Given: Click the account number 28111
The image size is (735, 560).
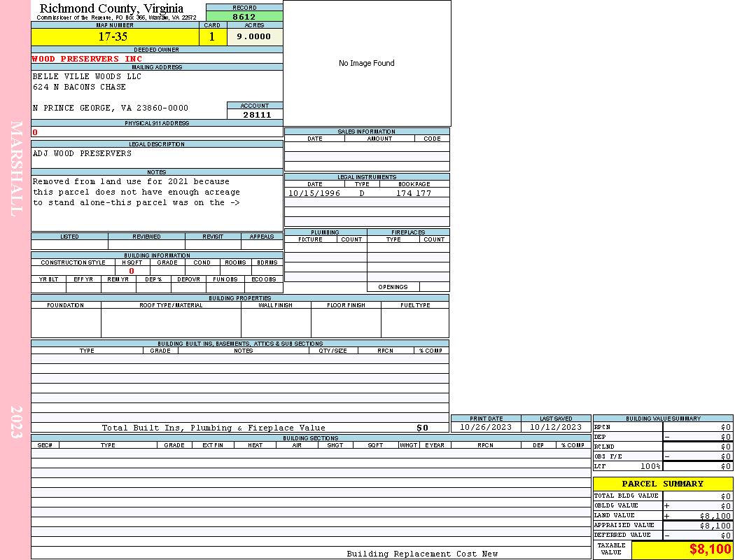Looking at the screenshot, I should point(256,115).
